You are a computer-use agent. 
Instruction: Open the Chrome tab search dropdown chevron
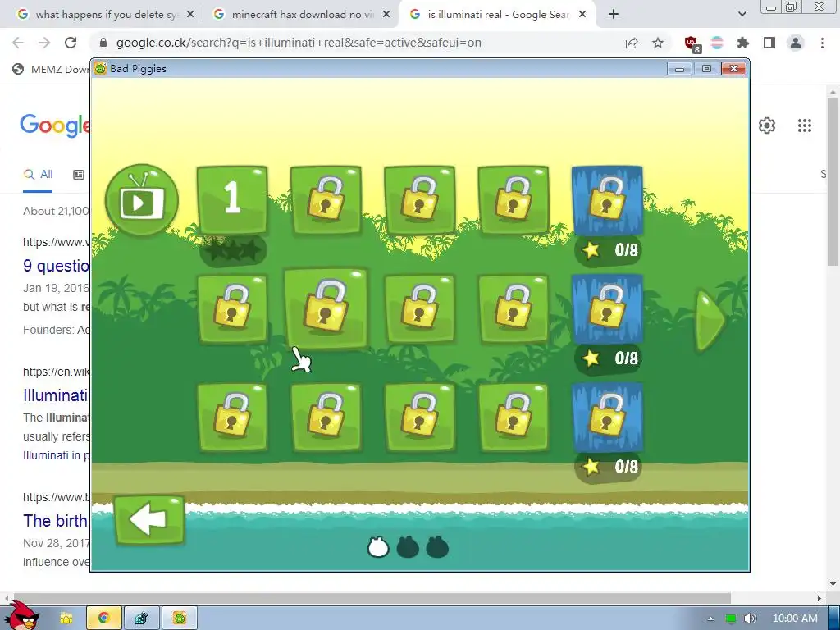point(742,15)
